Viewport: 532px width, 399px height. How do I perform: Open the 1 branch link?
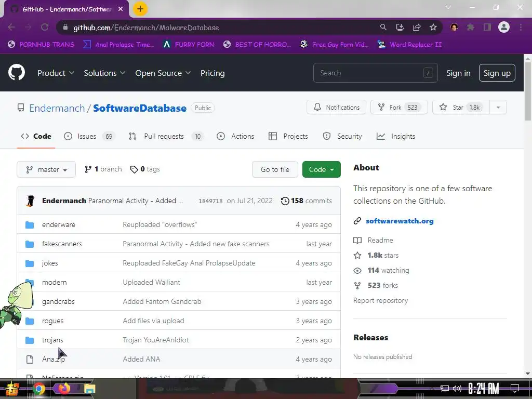(x=103, y=169)
